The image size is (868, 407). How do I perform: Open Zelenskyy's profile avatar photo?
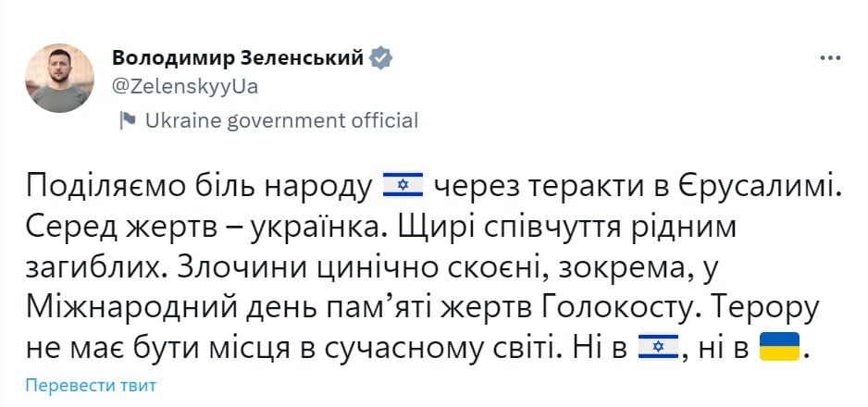(x=59, y=78)
